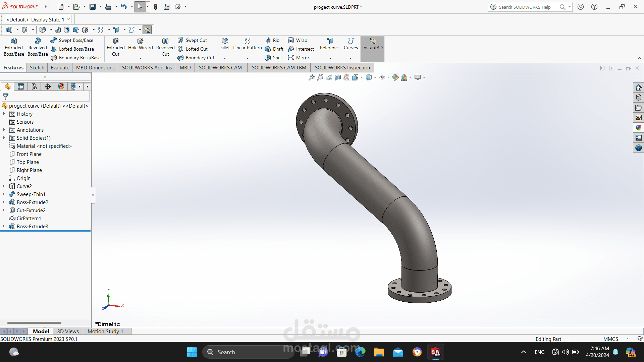The height and width of the screenshot is (362, 644).
Task: Click the Mirror feature tool
Action: [x=299, y=58]
